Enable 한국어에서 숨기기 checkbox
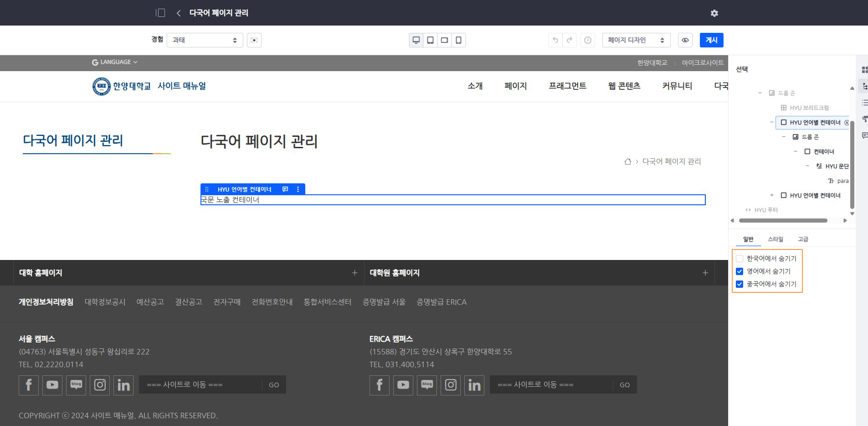This screenshot has height=426, width=868. click(740, 259)
